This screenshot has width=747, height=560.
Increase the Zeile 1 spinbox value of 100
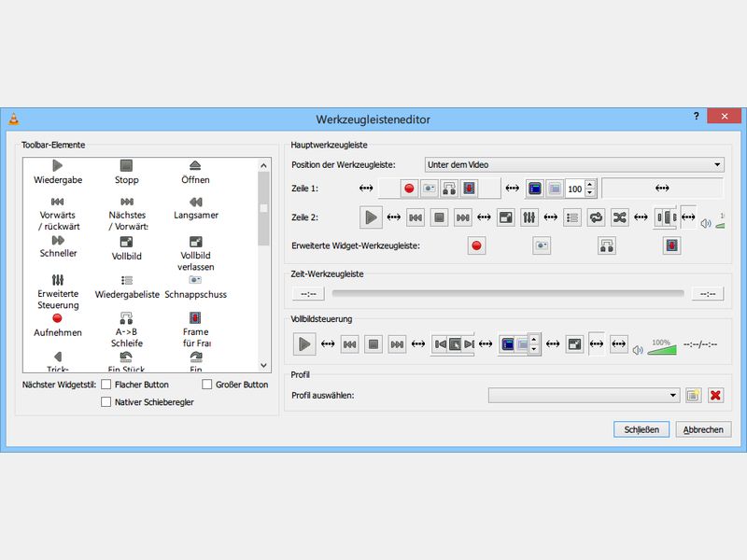[590, 185]
